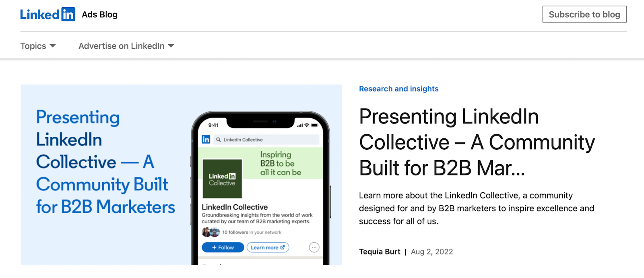Screen dimensions: 644x278
Task: Click the three-dot more icon in the phone mockup
Action: point(314,247)
